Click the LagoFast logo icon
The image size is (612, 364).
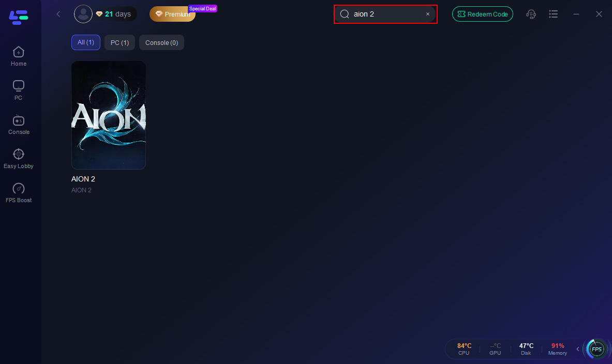19,17
